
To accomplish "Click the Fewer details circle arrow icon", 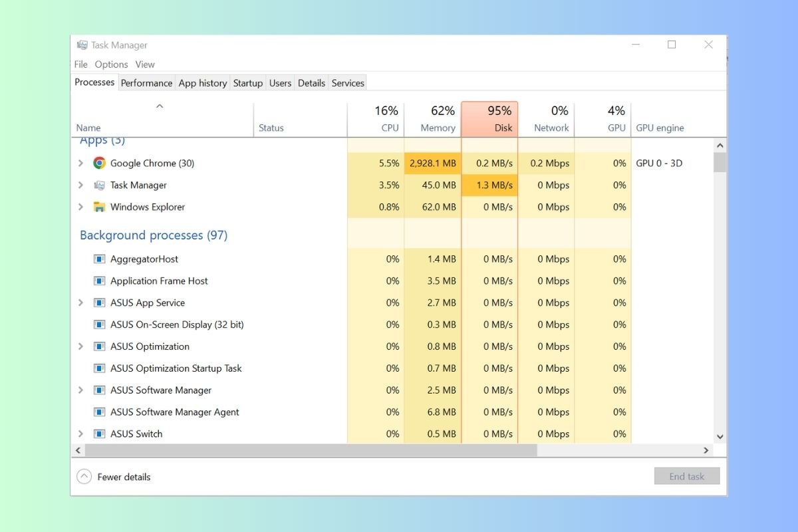I will tap(84, 477).
